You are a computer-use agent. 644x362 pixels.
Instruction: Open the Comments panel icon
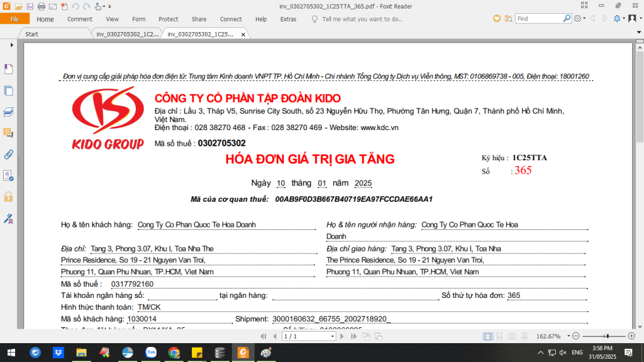click(8, 133)
